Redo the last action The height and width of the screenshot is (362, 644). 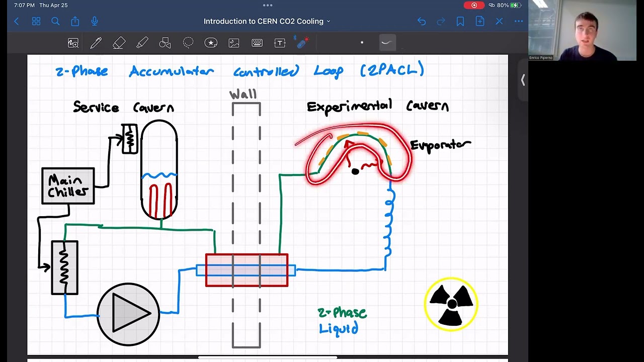[x=441, y=21]
